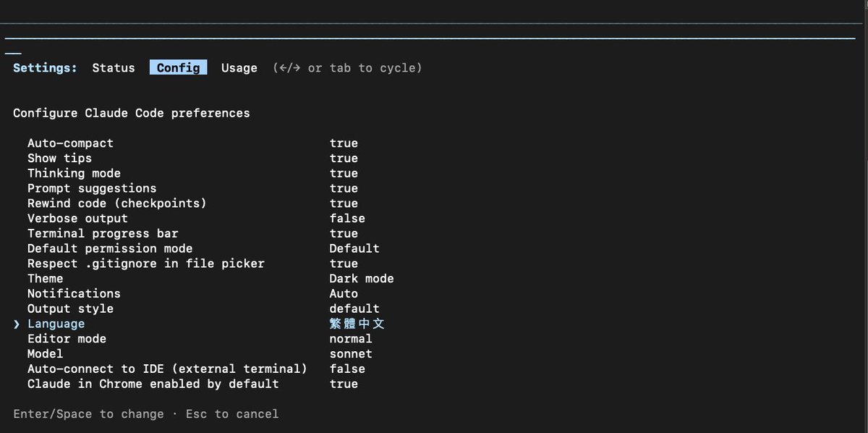Change Editor mode value normal
This screenshot has height=433, width=868.
click(351, 339)
